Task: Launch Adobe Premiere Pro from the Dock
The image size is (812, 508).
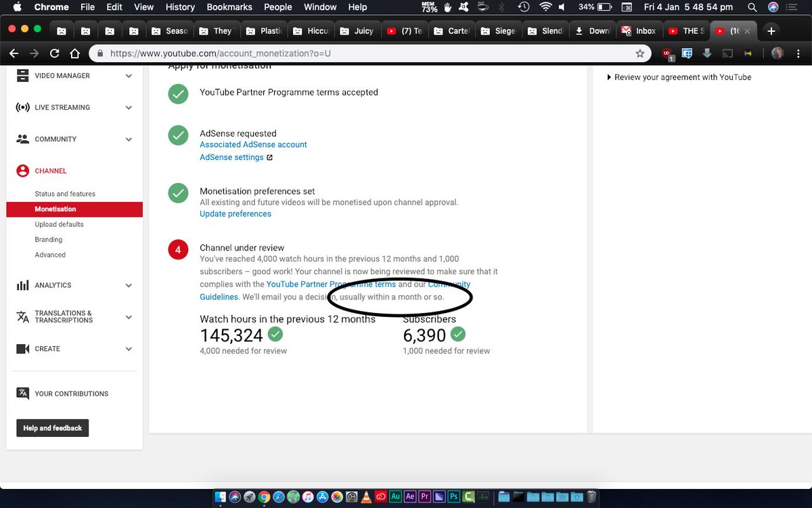Action: click(425, 496)
